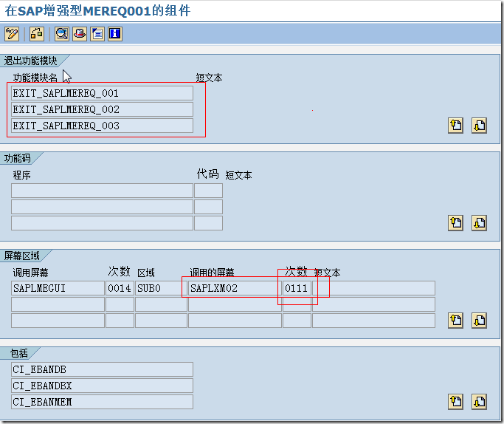Screen dimensions: 504x424
Task: Click the 代码 column label
Action: coord(208,174)
